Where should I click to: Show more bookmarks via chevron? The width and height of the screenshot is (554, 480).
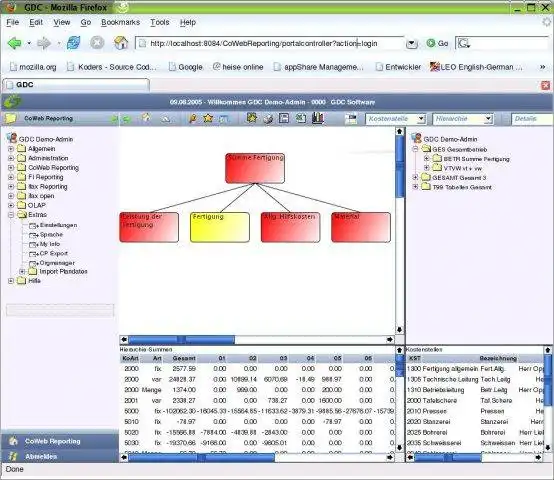pos(542,67)
